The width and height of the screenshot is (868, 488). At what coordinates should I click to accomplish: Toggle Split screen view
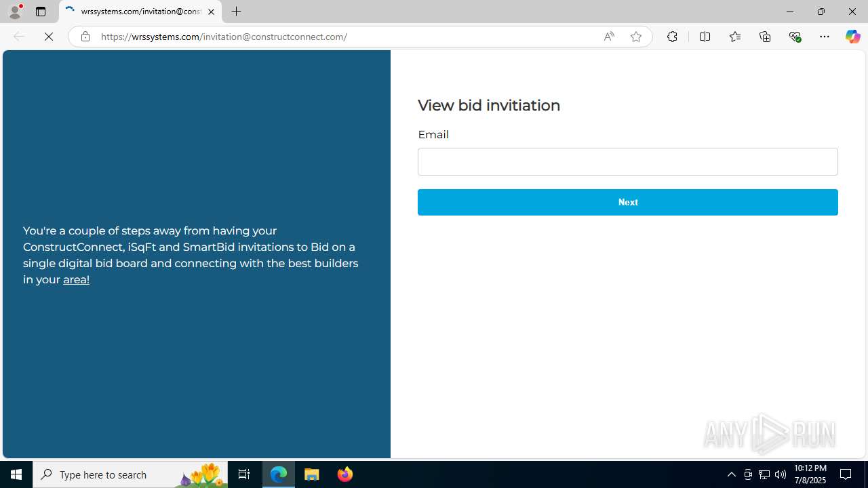pyautogui.click(x=705, y=37)
